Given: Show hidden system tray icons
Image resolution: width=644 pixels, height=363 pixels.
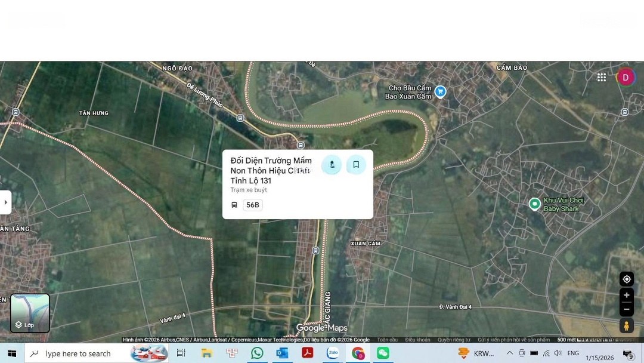Looking at the screenshot, I should tap(509, 353).
